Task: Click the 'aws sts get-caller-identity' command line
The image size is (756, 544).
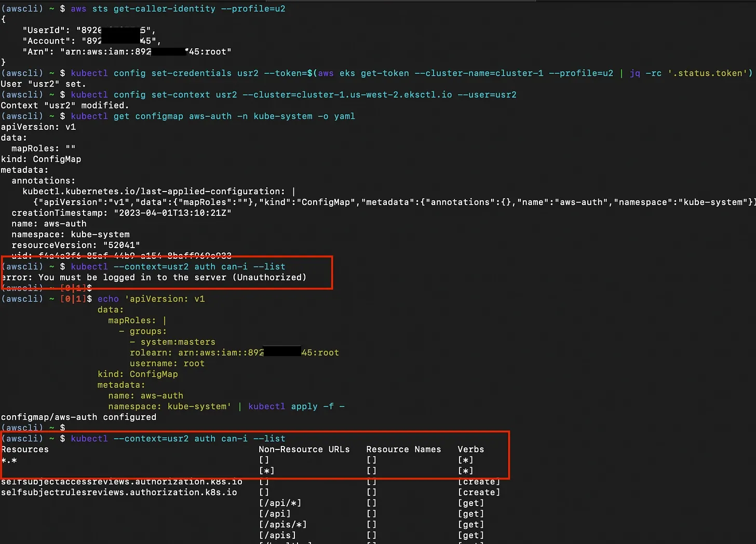Action: pyautogui.click(x=178, y=9)
